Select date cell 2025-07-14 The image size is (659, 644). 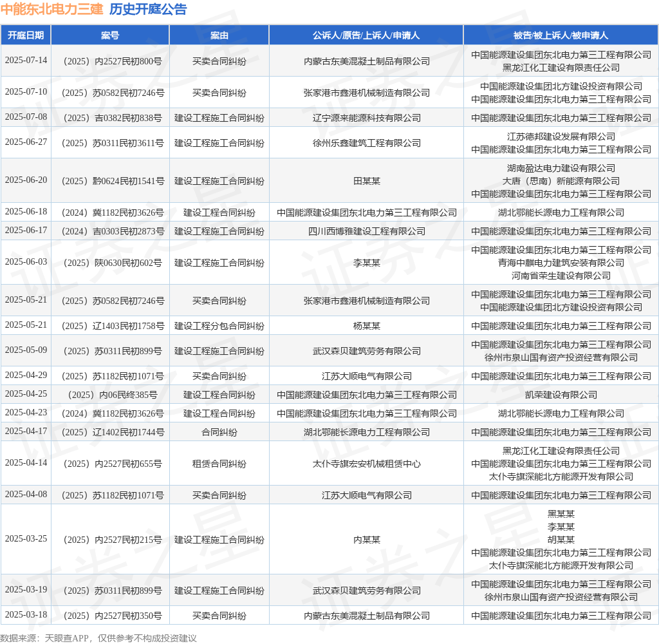(x=26, y=60)
